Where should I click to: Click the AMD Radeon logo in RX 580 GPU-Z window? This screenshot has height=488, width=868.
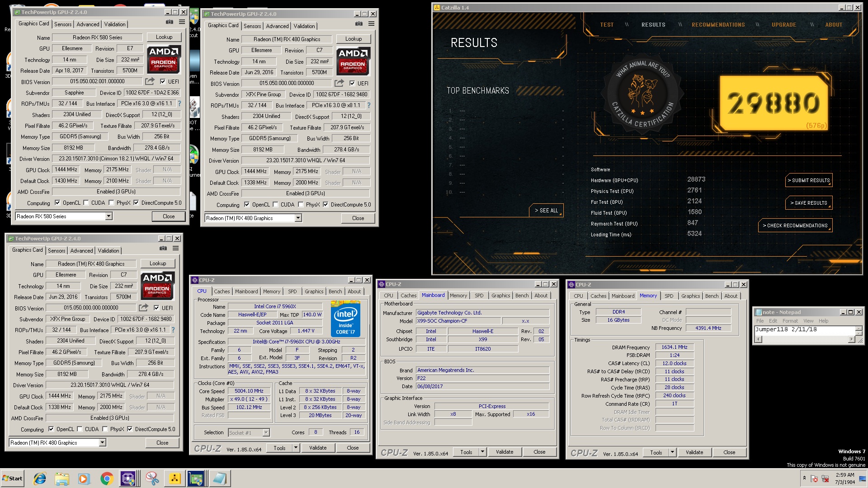tap(164, 59)
